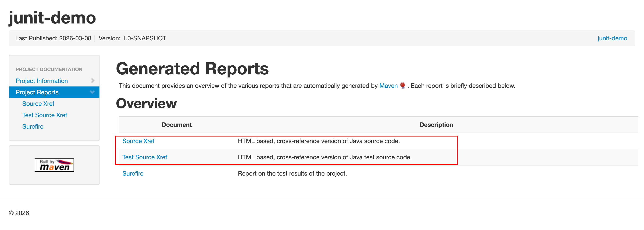Click the external link icon next to Maven
This screenshot has height=230, width=644.
403,85
